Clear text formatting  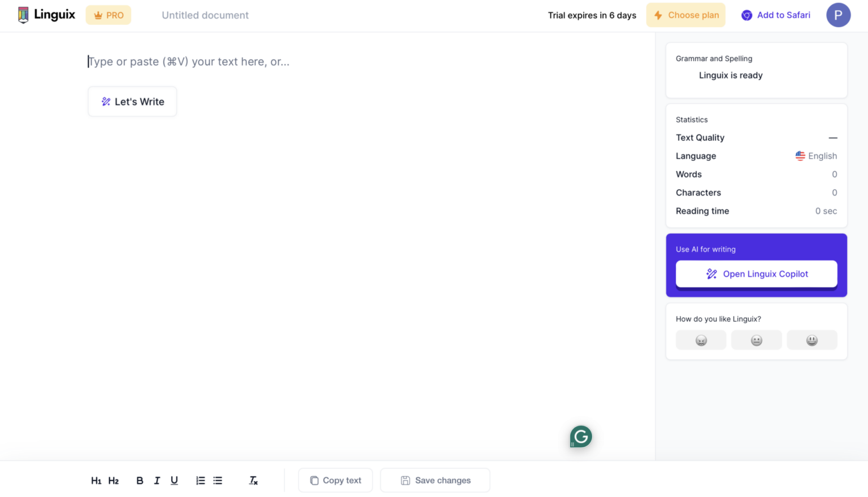[x=253, y=480]
